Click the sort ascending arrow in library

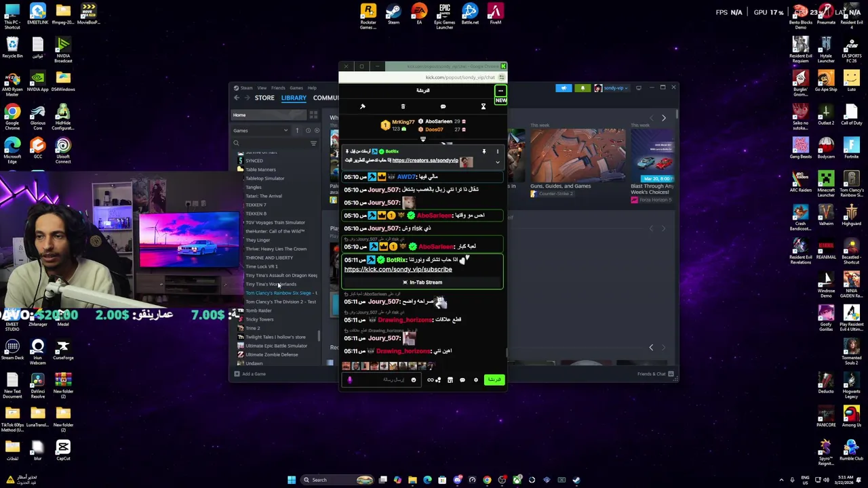point(297,131)
